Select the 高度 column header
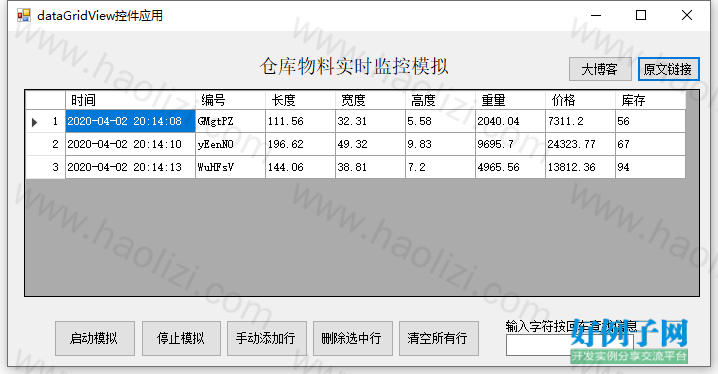The width and height of the screenshot is (718, 374). 441,100
